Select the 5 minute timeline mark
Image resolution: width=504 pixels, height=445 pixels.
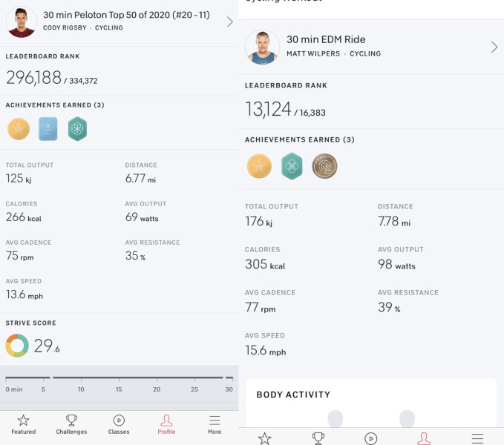pyautogui.click(x=43, y=389)
